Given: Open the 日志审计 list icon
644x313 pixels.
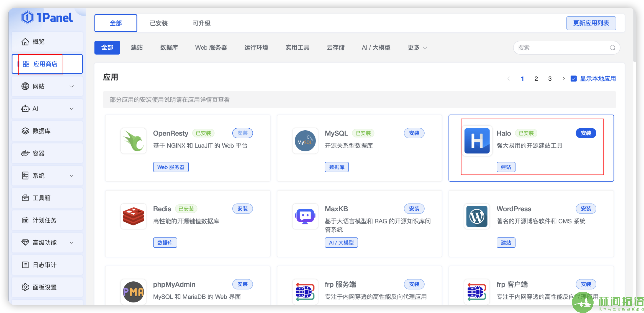Looking at the screenshot, I should coord(25,265).
